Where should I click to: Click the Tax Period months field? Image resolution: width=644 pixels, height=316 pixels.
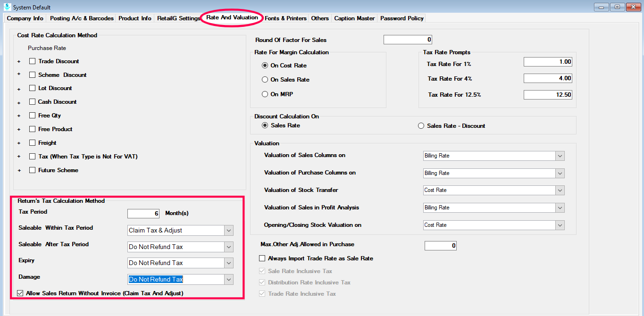(143, 214)
